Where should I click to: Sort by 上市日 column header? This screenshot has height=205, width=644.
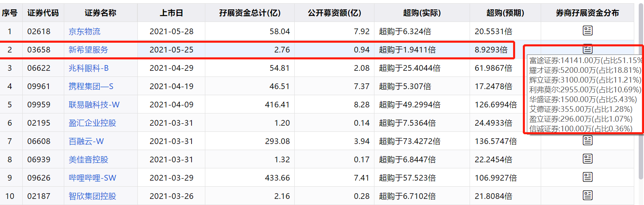pos(171,13)
